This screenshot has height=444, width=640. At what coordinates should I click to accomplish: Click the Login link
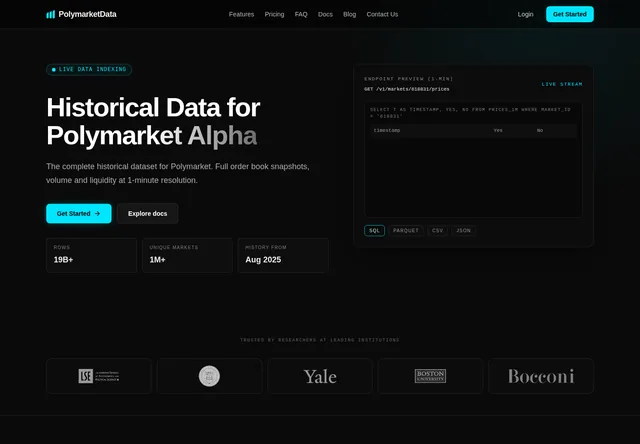525,14
